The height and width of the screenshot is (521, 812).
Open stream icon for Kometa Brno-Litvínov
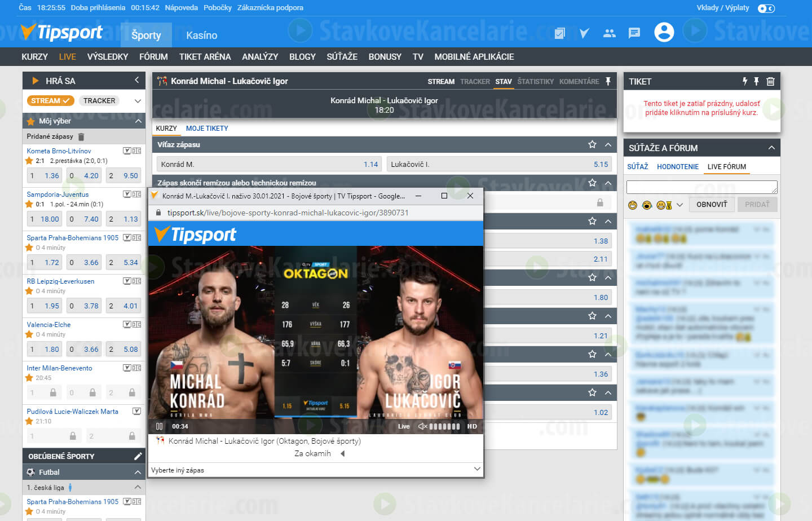click(x=127, y=151)
